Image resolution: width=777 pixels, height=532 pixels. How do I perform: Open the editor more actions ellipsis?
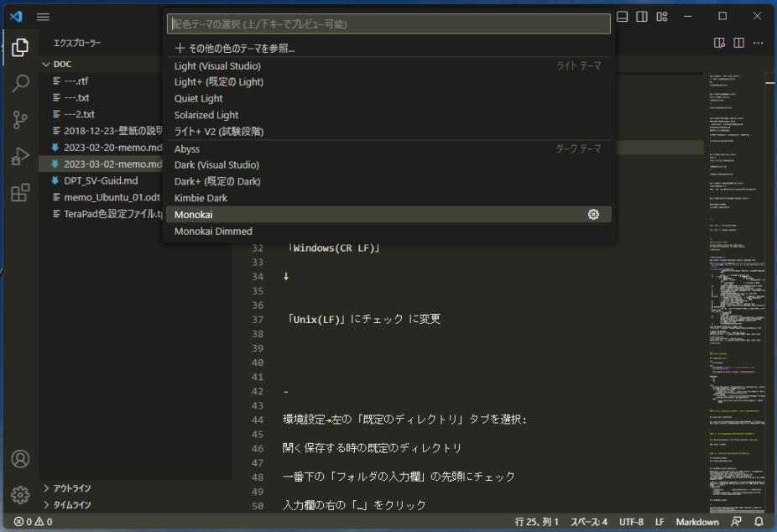coord(758,43)
